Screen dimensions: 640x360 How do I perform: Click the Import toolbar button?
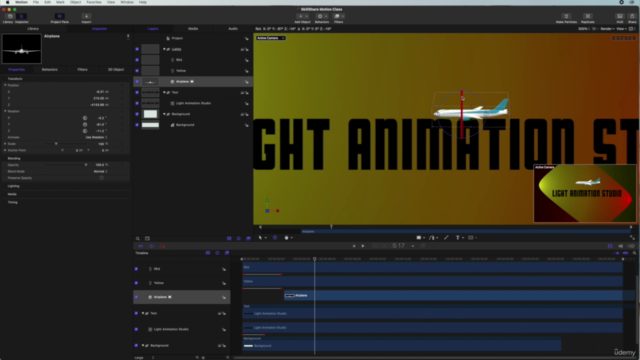point(86,17)
